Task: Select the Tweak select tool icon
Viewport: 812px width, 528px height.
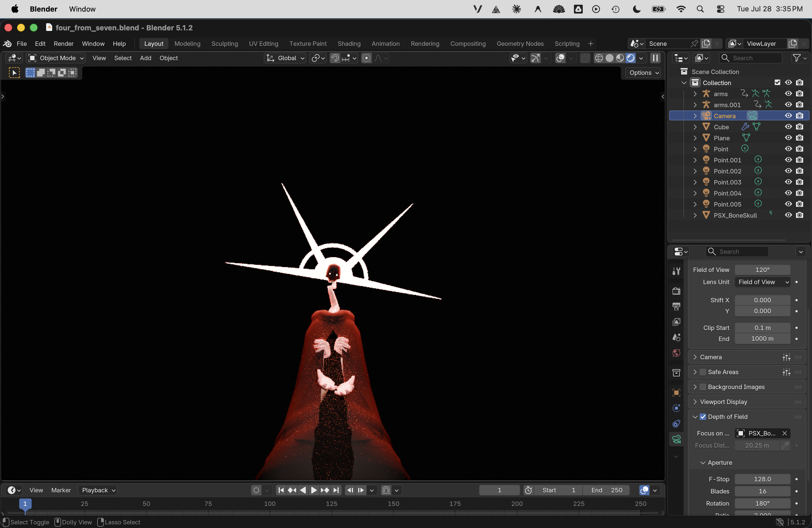Action: 14,73
